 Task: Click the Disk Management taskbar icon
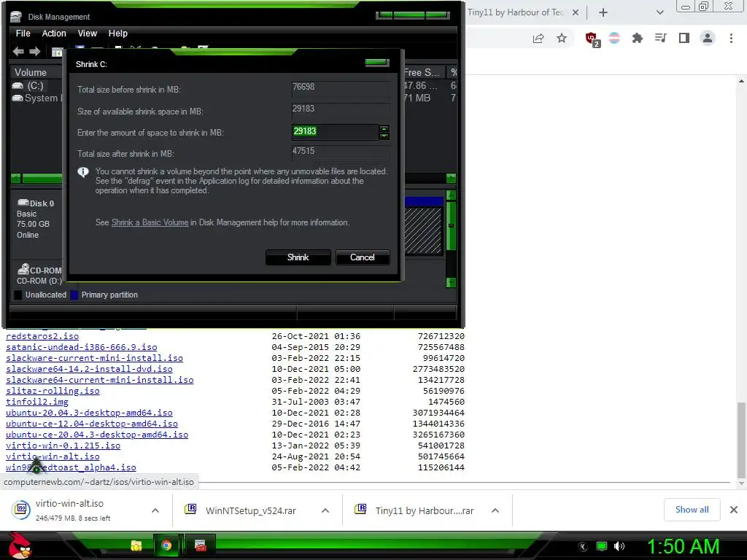201,545
